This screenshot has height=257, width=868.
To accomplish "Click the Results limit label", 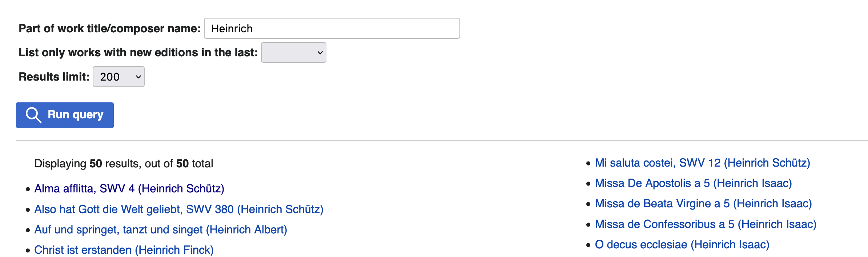I will point(54,77).
